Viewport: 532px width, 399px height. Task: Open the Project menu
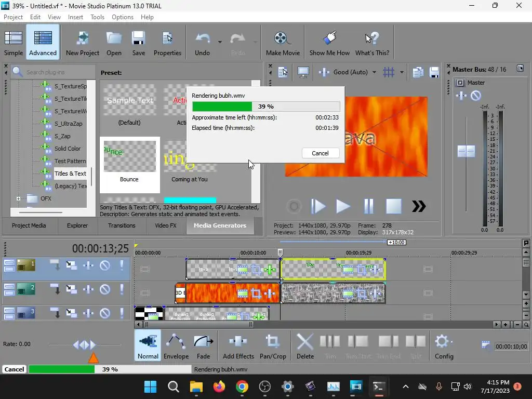coord(13,17)
